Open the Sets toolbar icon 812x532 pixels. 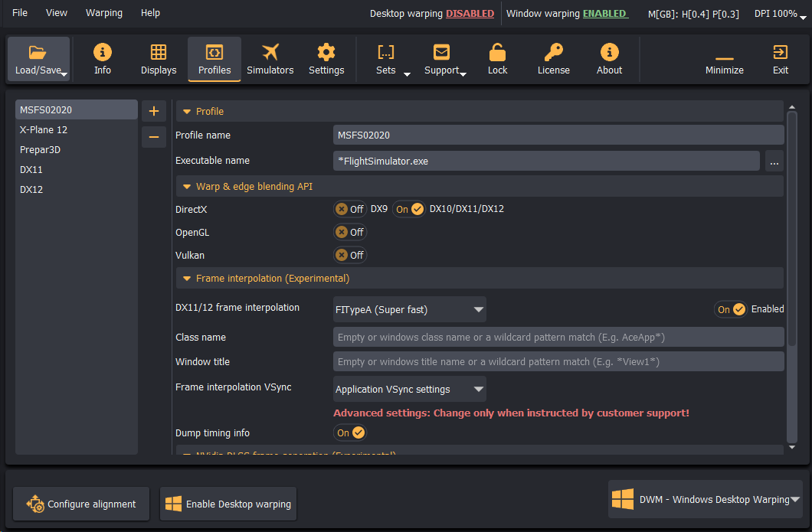tap(386, 59)
